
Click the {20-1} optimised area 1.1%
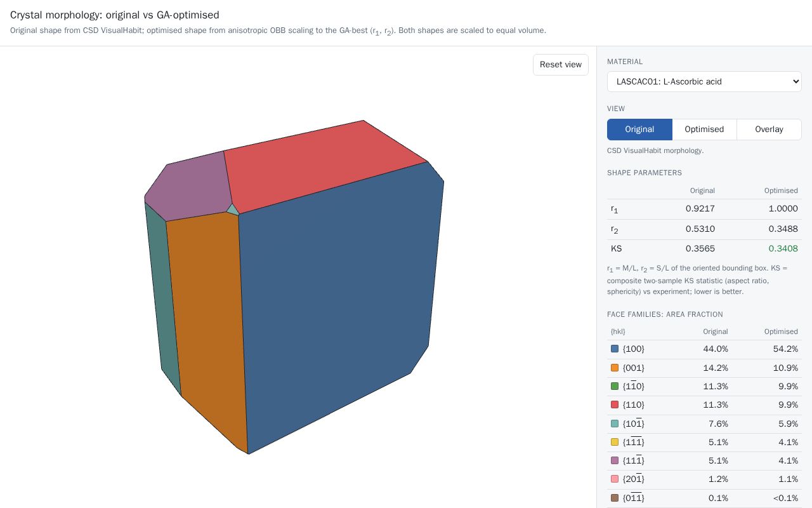[x=788, y=479]
